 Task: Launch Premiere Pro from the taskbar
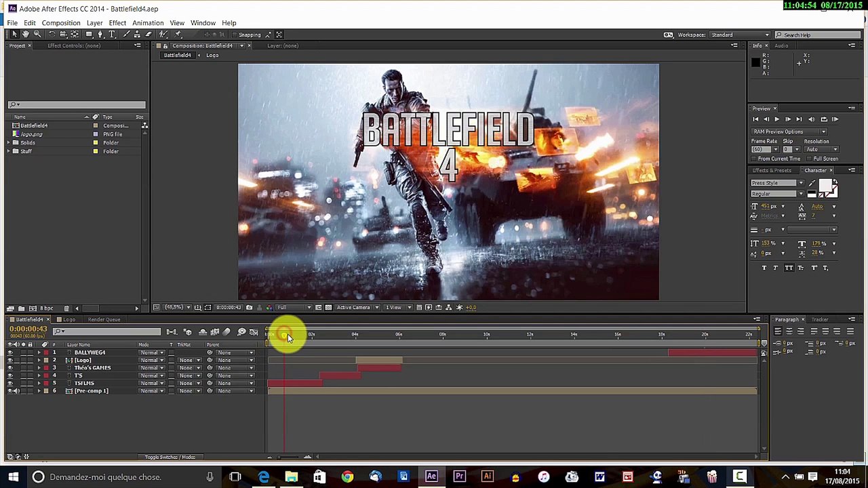[x=459, y=477]
